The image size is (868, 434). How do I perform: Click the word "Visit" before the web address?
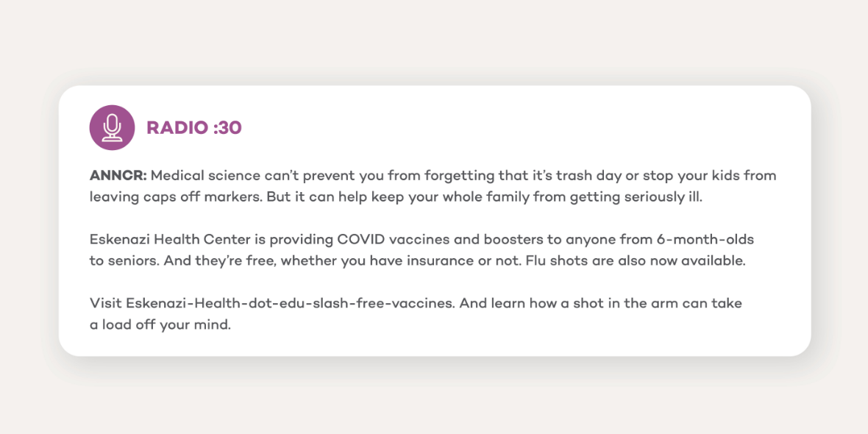point(105,304)
